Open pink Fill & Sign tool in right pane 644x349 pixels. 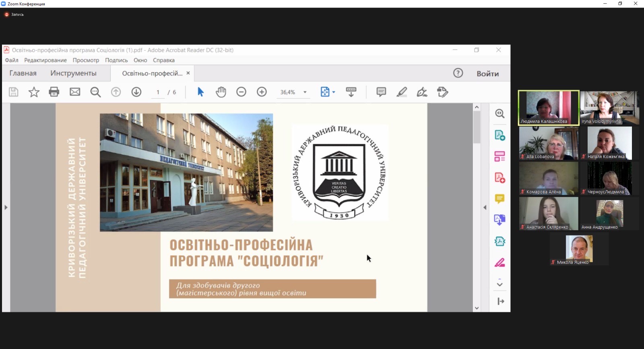500,263
